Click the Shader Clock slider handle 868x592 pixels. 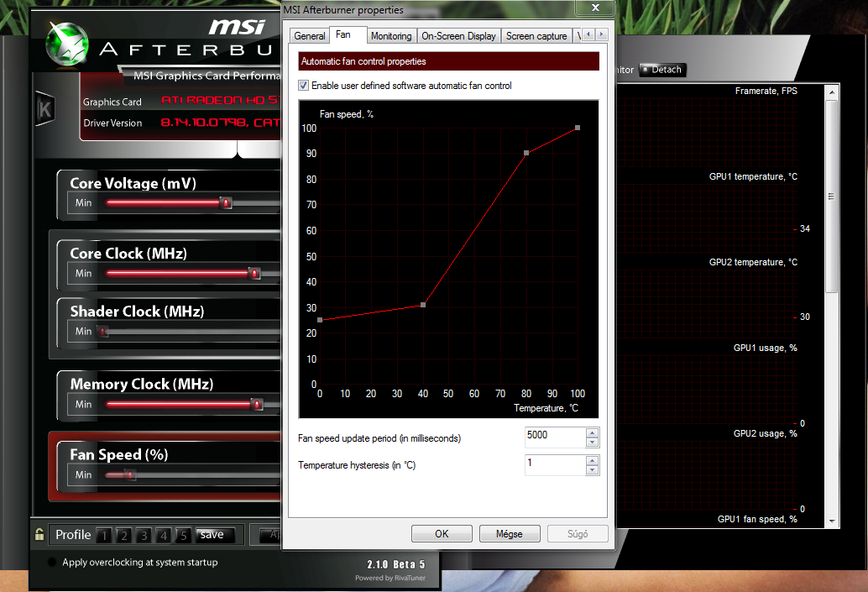pos(103,331)
